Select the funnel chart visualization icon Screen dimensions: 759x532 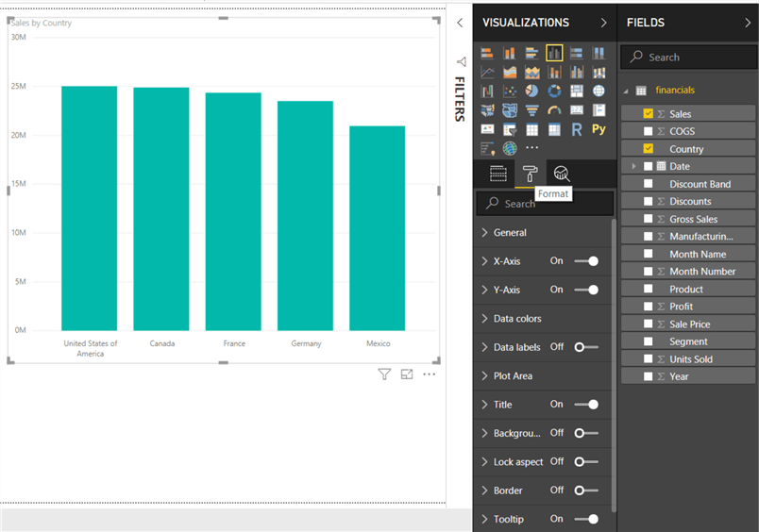pyautogui.click(x=531, y=110)
